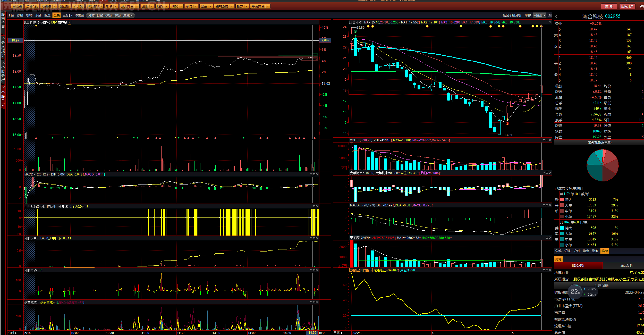
Task: Click the 低佣开户 button
Action: tap(627, 6)
